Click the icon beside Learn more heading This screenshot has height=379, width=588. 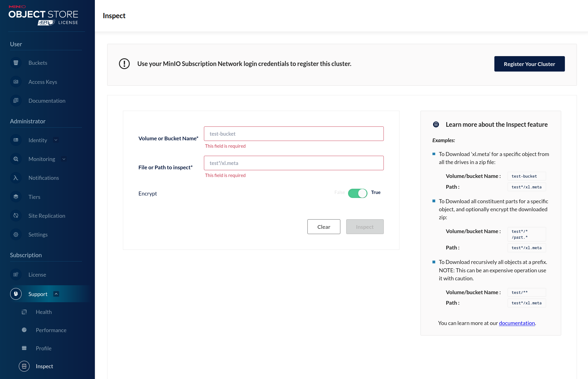[436, 124]
